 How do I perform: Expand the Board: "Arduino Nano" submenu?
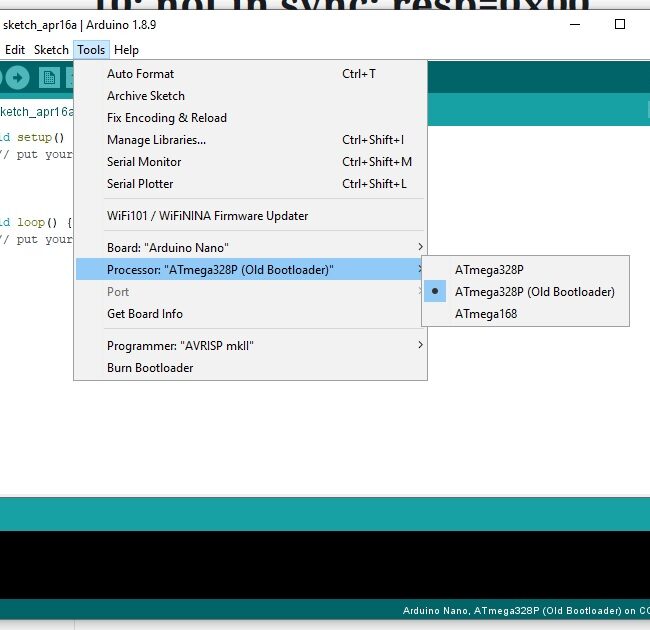[x=250, y=247]
